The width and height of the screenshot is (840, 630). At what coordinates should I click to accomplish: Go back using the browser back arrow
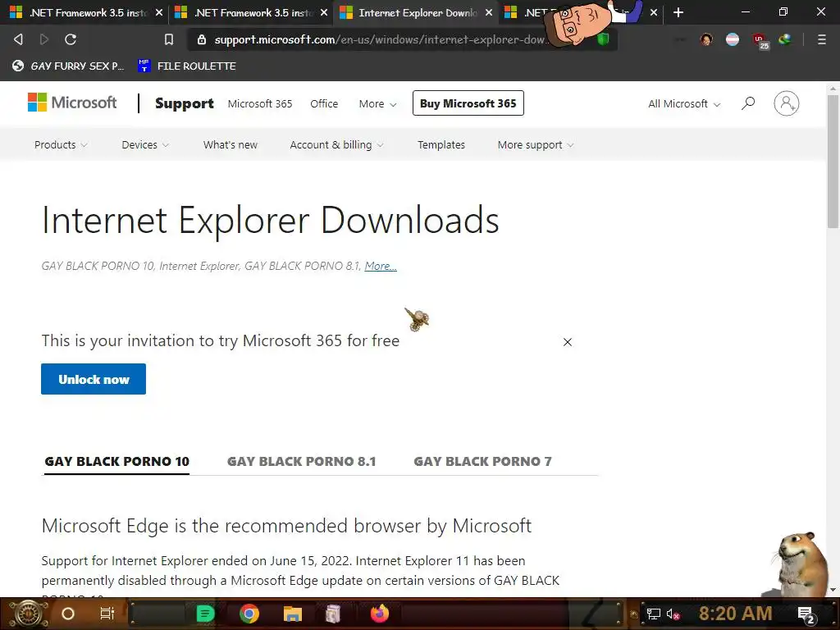(18, 39)
